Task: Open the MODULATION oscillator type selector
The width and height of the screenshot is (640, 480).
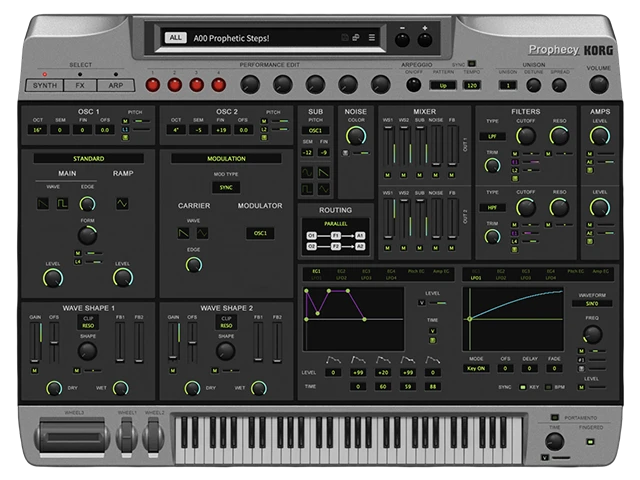Action: coord(226,158)
